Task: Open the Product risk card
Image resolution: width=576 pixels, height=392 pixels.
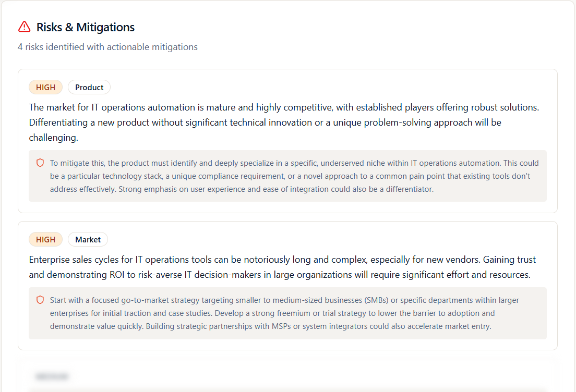Action: click(287, 141)
